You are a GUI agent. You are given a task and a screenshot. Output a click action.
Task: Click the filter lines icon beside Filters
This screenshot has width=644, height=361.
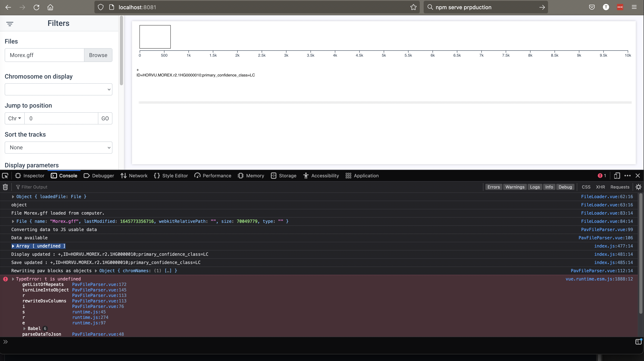pos(10,24)
